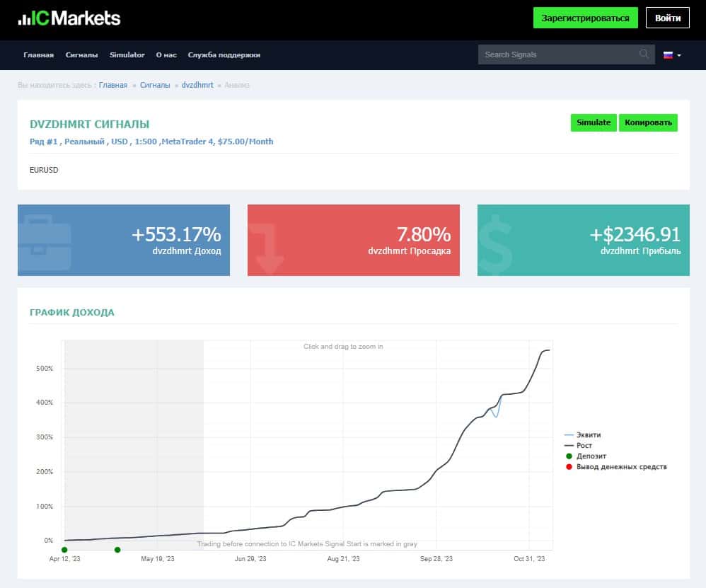The height and width of the screenshot is (588, 706).
Task: Open the Simulator menu item
Action: pyautogui.click(x=127, y=55)
